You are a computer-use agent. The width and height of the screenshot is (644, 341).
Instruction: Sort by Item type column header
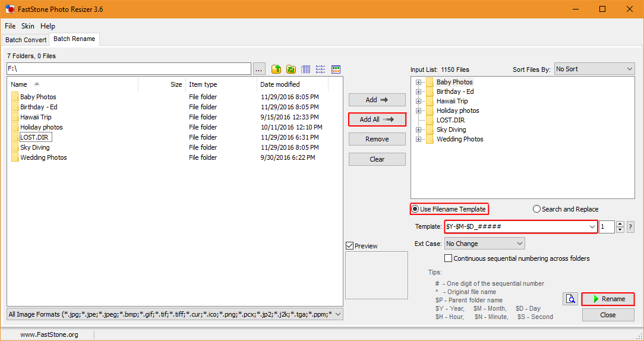222,84
